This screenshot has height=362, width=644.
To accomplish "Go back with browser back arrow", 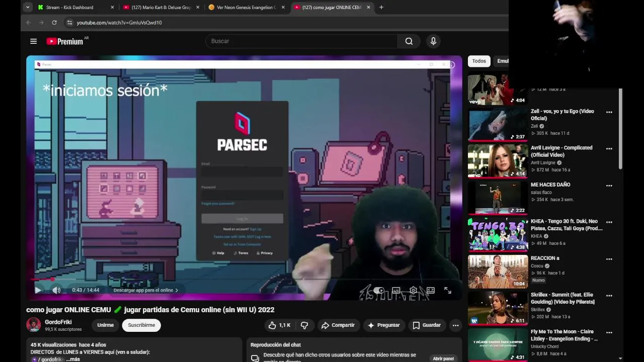I will 28,23.
